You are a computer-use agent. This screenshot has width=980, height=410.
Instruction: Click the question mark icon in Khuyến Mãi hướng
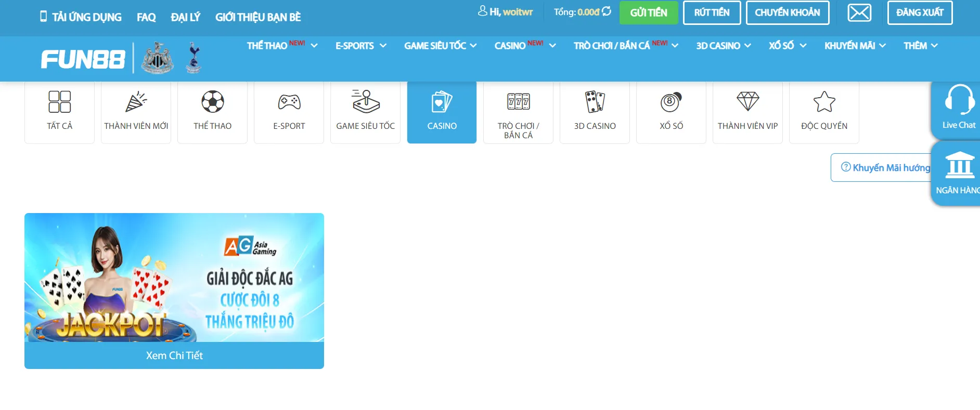tap(846, 167)
